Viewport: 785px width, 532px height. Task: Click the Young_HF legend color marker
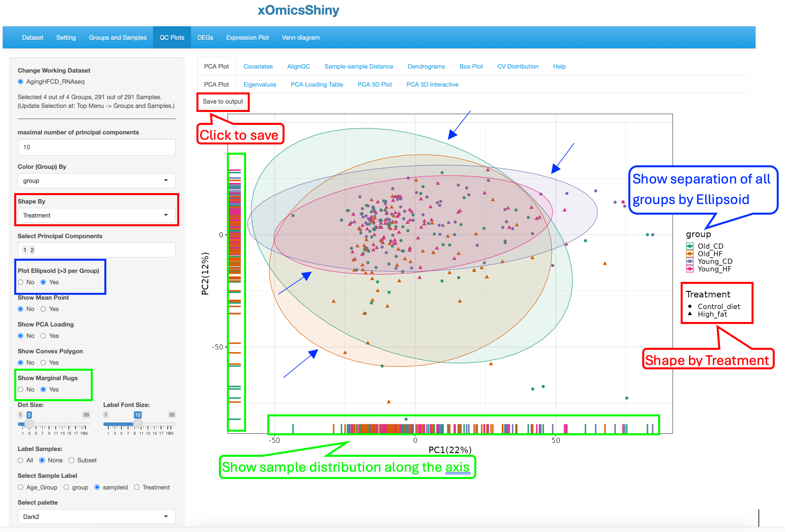tap(690, 269)
